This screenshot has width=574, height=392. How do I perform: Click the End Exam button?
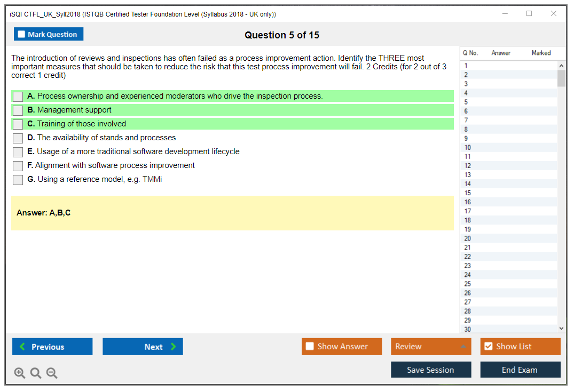coord(520,370)
